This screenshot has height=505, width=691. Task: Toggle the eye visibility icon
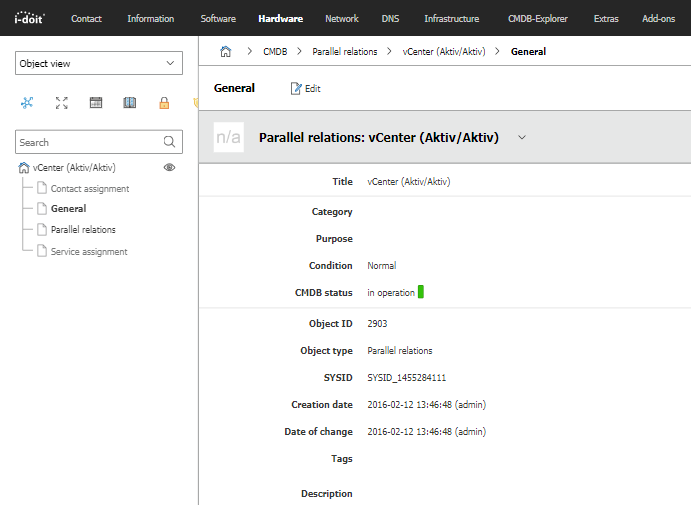pyautogui.click(x=169, y=167)
